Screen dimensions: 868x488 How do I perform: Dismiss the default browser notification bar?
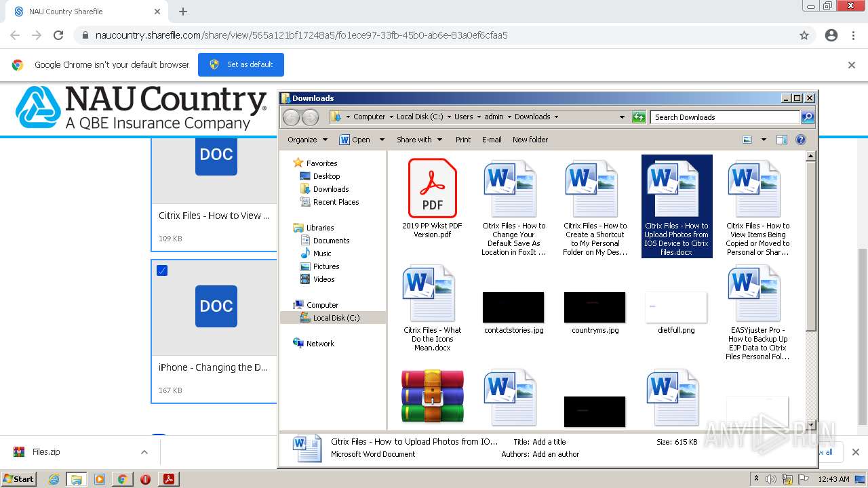coord(852,65)
